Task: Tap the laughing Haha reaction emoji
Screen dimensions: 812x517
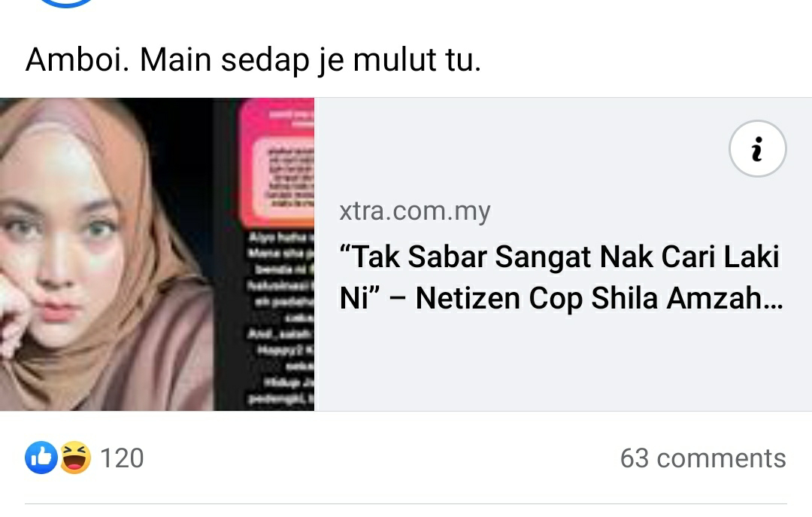Action: tap(75, 458)
